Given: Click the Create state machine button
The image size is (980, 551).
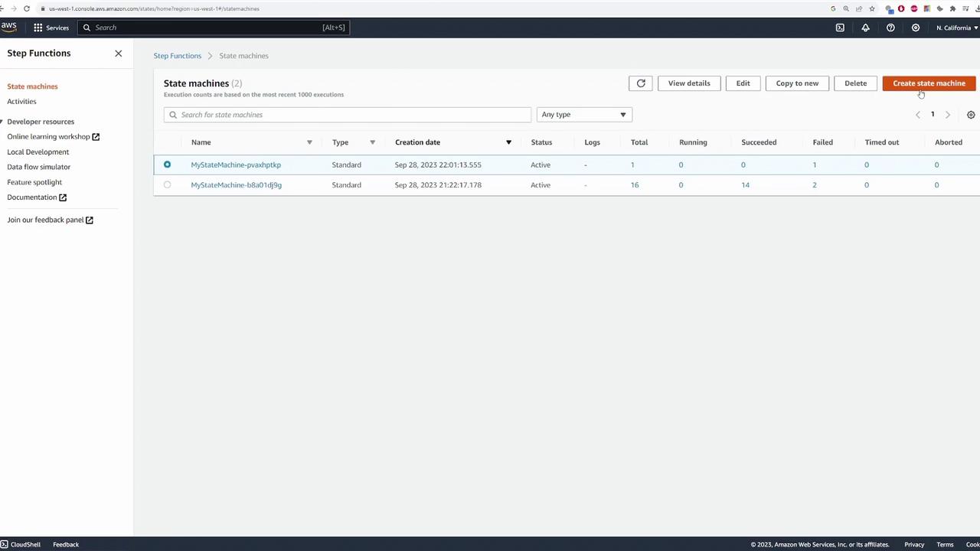Looking at the screenshot, I should point(929,83).
